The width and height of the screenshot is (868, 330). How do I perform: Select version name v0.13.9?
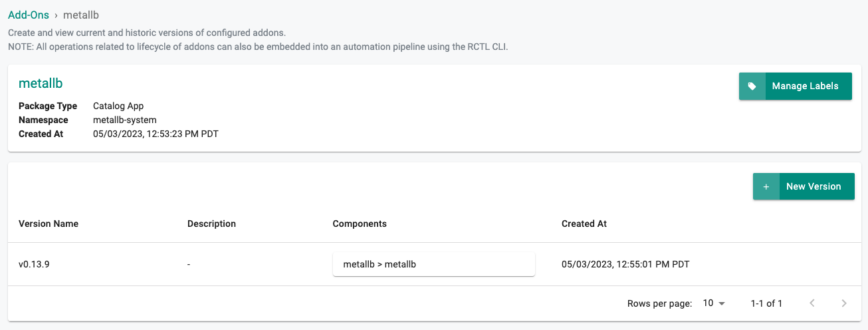point(34,264)
